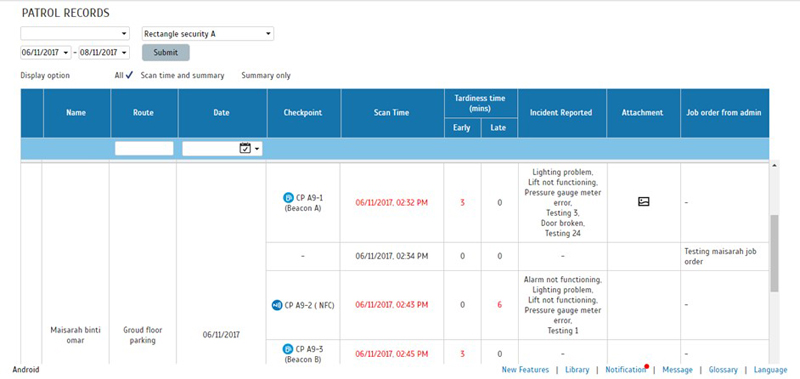Click the red notification dot indicator
800x379 pixels.
[x=646, y=366]
